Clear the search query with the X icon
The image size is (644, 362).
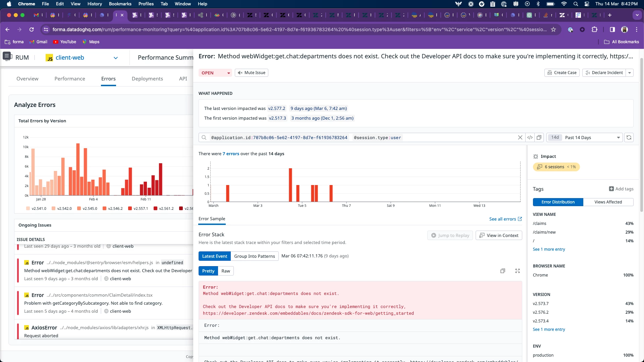tap(520, 137)
